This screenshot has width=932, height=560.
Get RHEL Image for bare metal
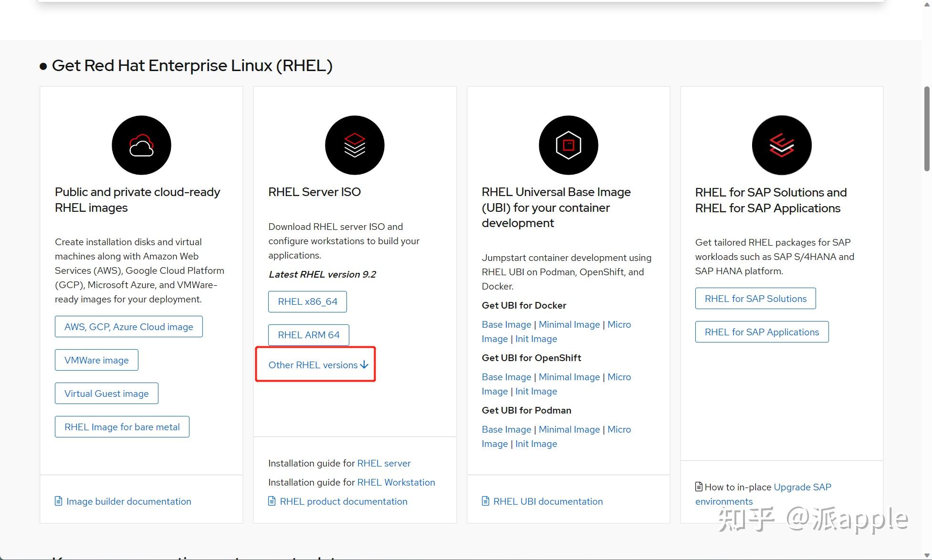(122, 426)
